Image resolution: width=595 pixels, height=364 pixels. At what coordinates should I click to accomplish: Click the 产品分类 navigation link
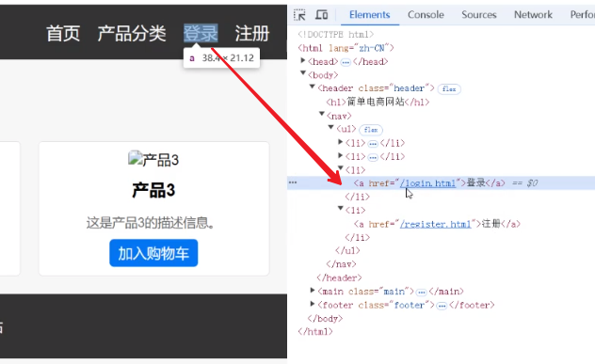coord(132,33)
